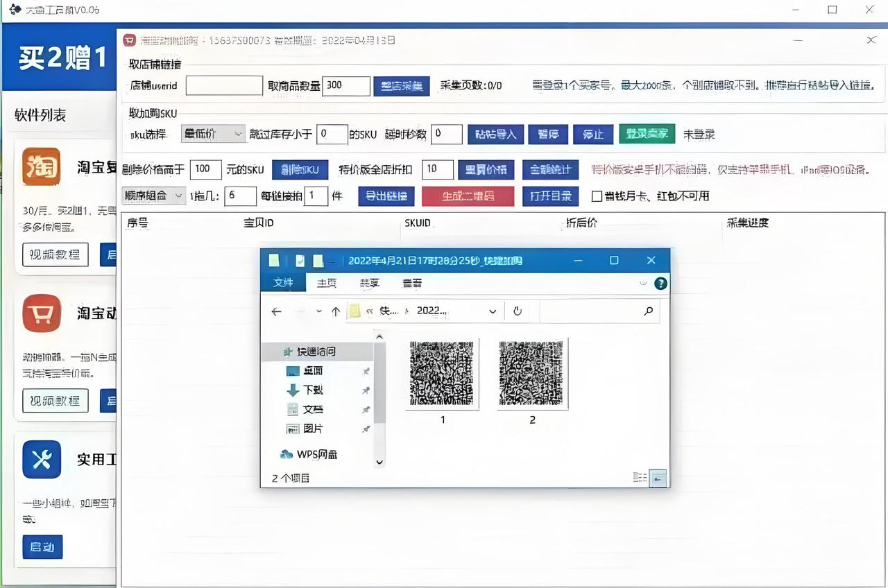Viewport: 888px width, 588px height.
Task: Open the 文件 tab in File Explorer
Action: [x=283, y=283]
